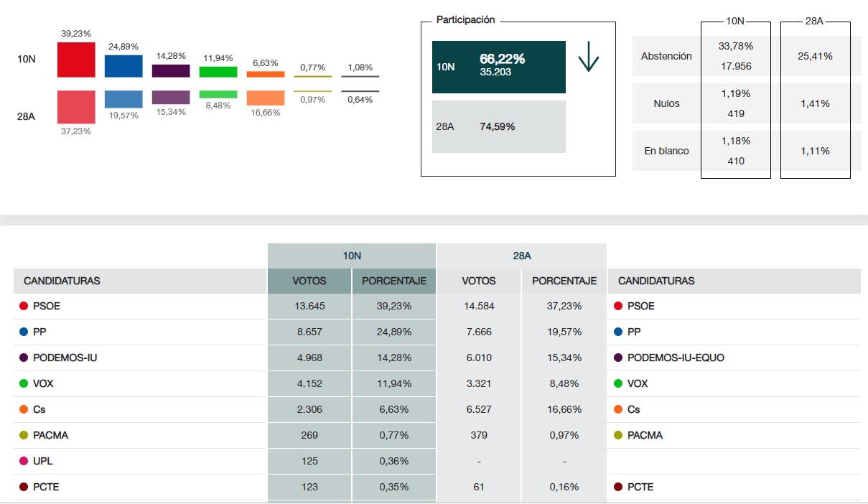Select the 10N blue PP bar 24,89%
Image resolution: width=868 pixels, height=504 pixels.
[x=123, y=66]
